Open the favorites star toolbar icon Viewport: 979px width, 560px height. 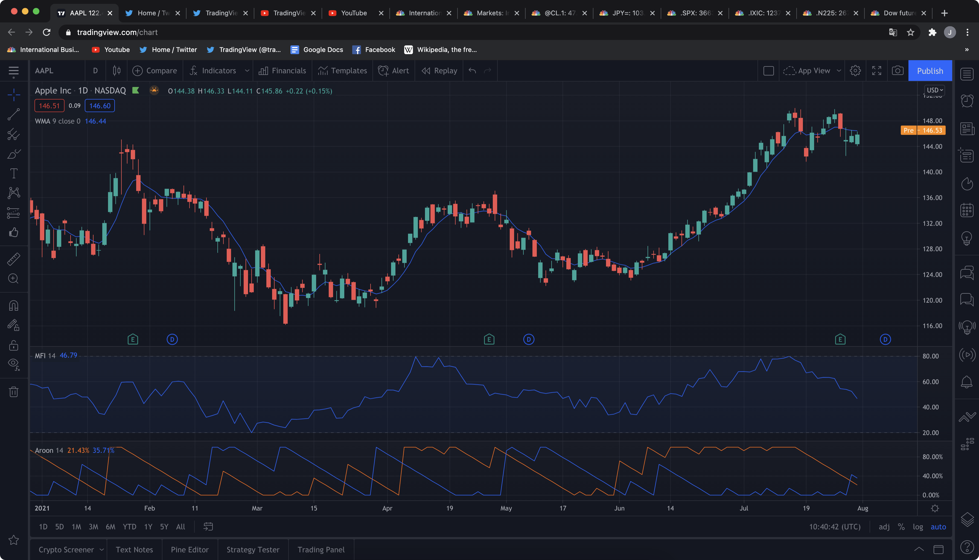pyautogui.click(x=13, y=540)
